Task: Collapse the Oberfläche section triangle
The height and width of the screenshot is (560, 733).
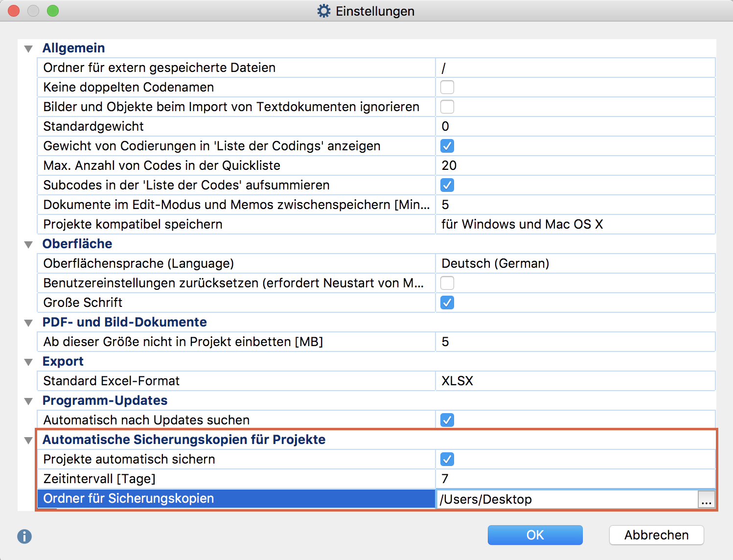Action: (x=28, y=245)
